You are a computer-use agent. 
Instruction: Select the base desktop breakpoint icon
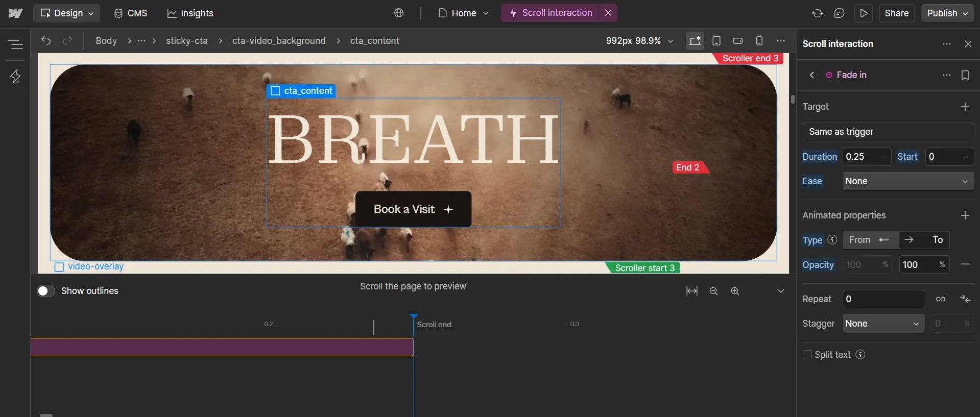tap(695, 41)
